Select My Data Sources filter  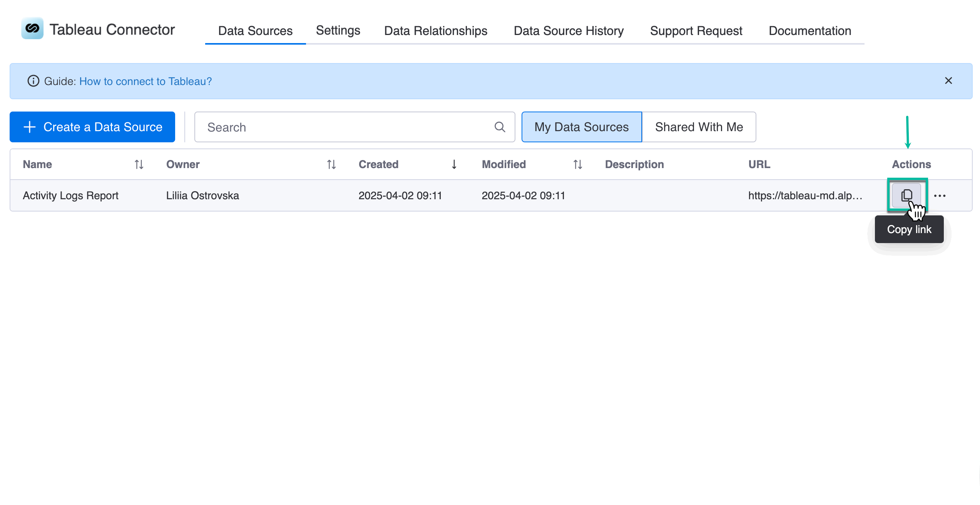click(582, 127)
